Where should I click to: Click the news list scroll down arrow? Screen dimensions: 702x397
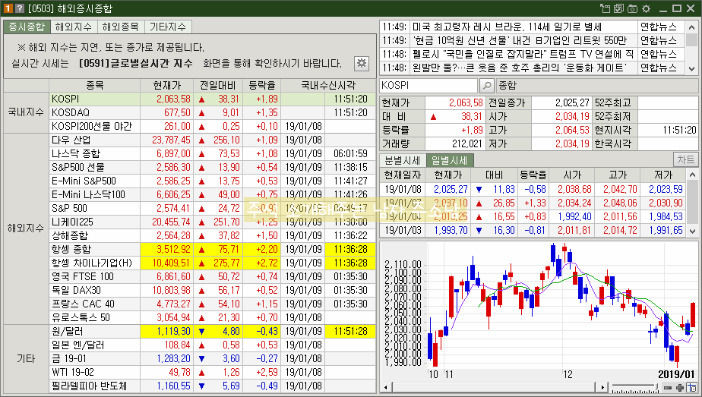[692, 68]
